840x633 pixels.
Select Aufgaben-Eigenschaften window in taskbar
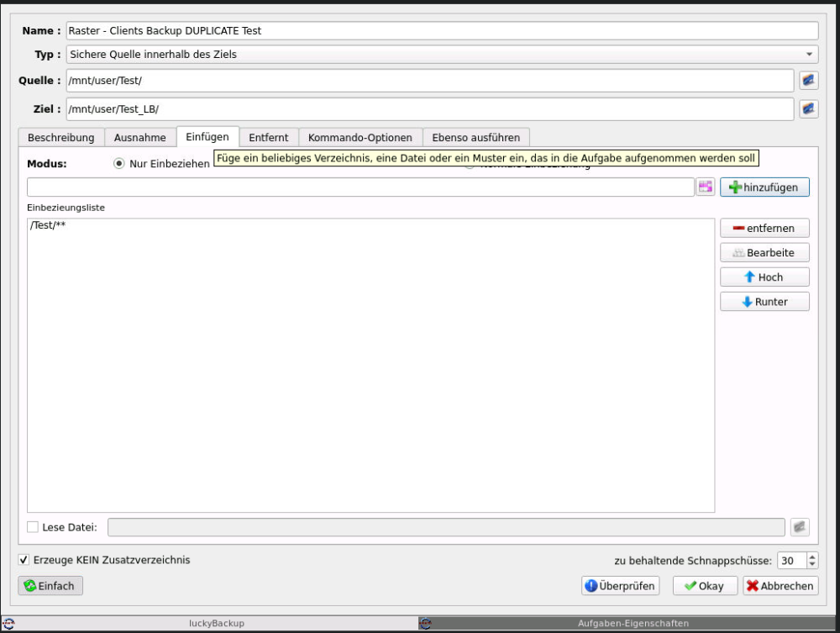pos(627,624)
